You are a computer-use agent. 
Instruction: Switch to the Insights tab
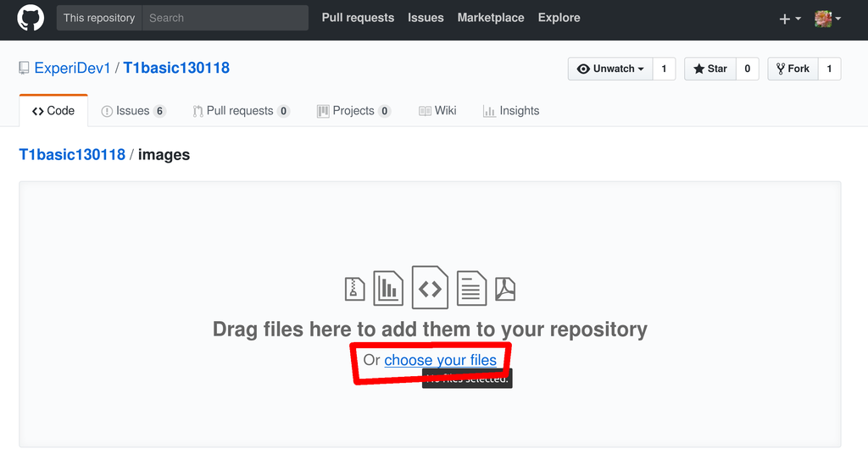(511, 111)
